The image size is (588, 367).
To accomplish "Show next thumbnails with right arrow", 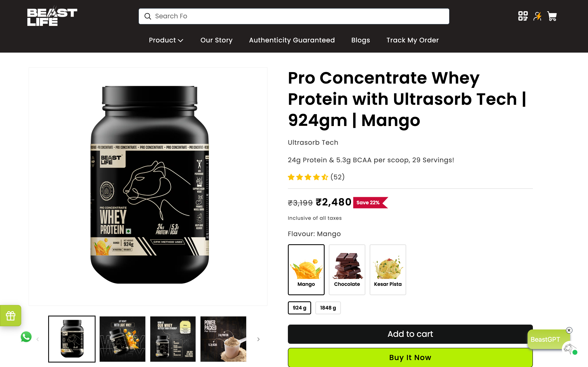I will click(258, 339).
